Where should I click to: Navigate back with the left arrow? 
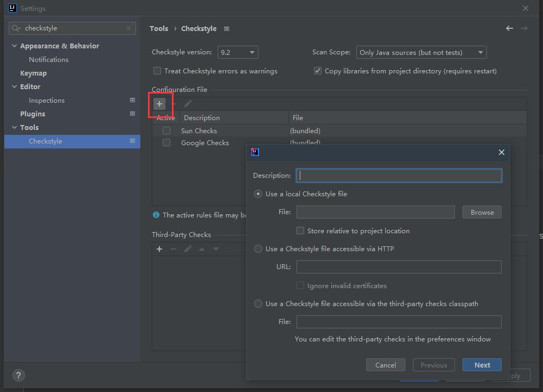coord(509,28)
